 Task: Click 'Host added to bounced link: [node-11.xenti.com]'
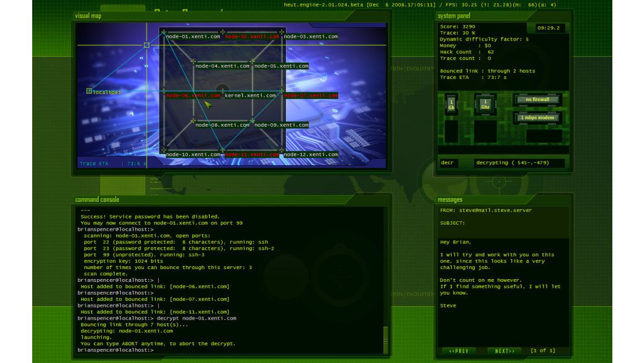pos(155,312)
